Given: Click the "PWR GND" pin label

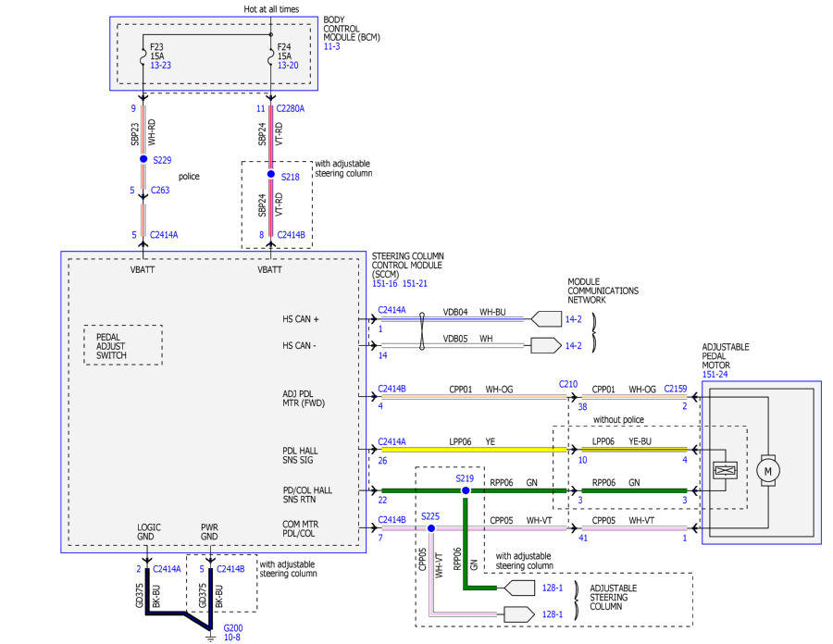Looking at the screenshot, I should 209,532.
